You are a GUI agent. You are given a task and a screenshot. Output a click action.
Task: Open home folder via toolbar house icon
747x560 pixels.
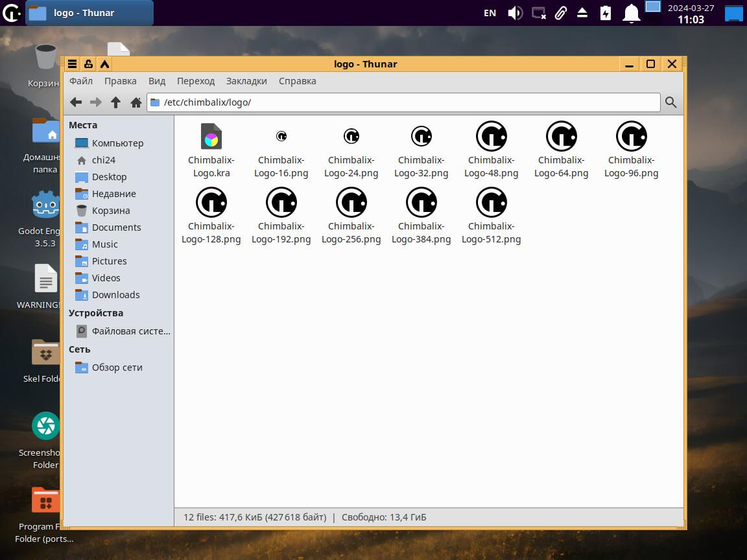pyautogui.click(x=136, y=102)
